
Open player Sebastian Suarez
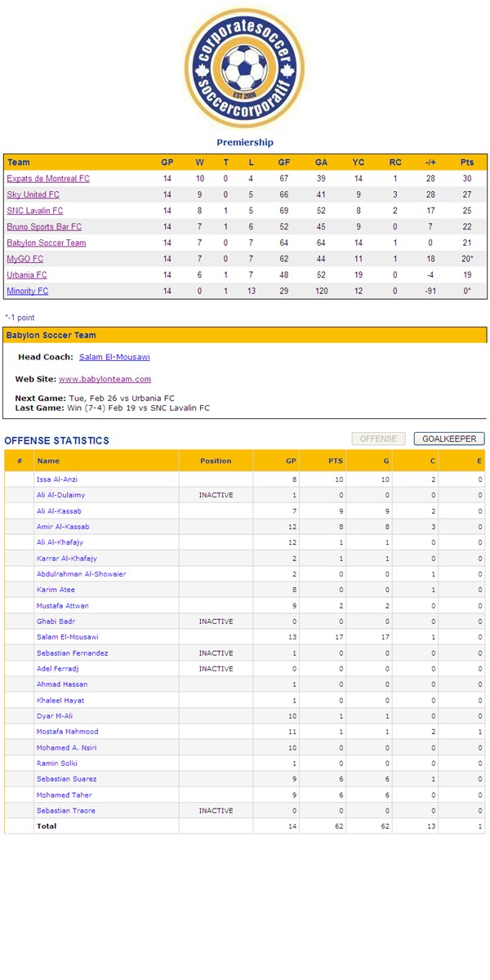[x=66, y=779]
